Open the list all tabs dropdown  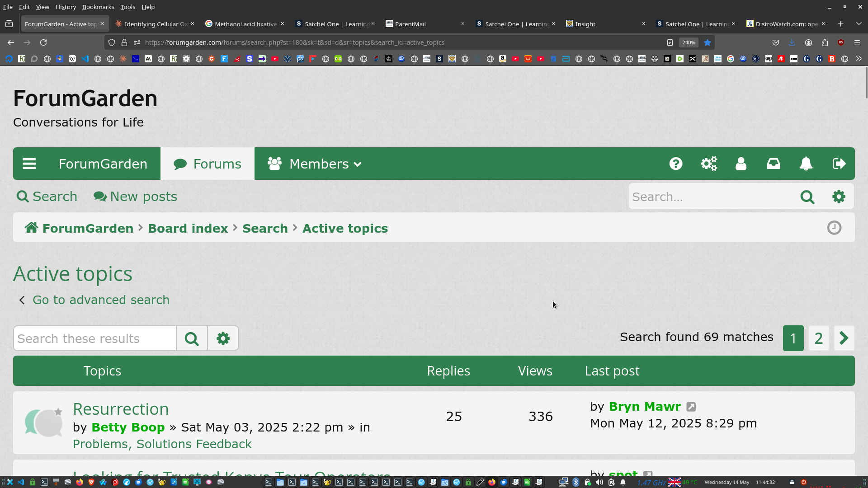click(x=859, y=24)
